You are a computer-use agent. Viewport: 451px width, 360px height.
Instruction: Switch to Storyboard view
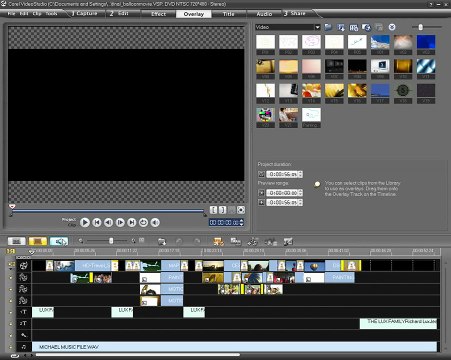17,241
